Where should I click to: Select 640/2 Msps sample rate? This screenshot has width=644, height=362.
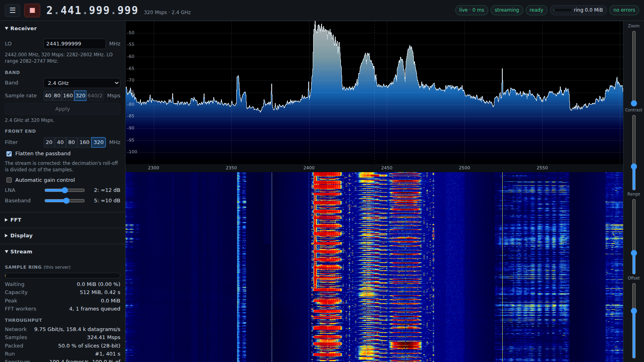point(95,96)
